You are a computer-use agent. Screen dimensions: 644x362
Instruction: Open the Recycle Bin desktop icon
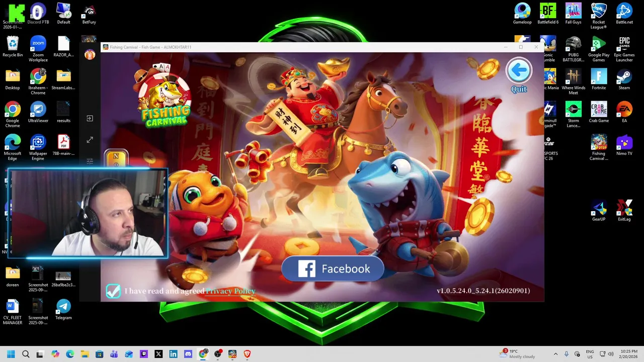click(x=13, y=47)
